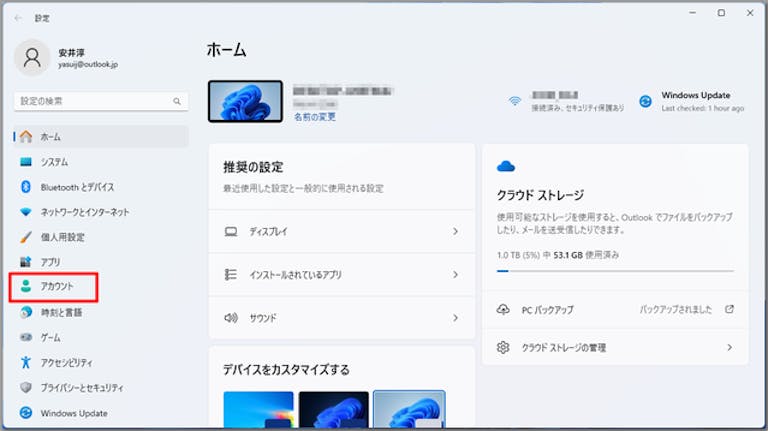Open the PC バックアップ row

click(x=615, y=309)
